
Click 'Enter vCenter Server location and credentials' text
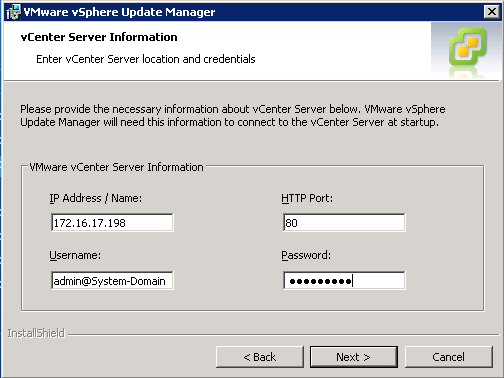click(x=146, y=59)
